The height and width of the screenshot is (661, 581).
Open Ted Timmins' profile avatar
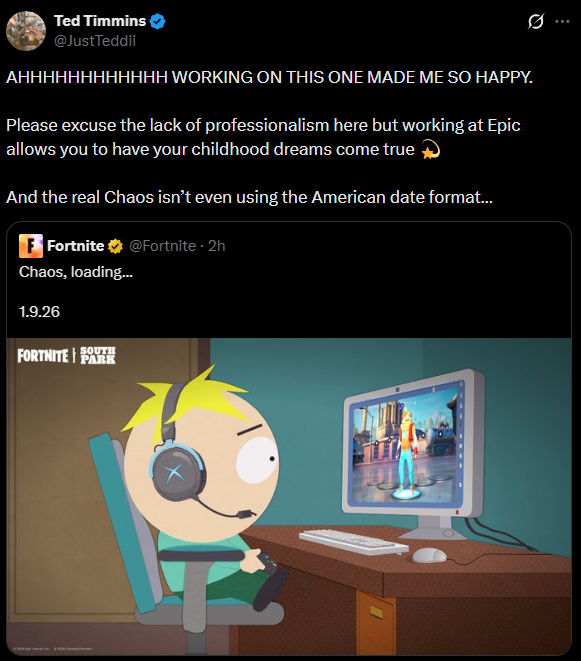click(26, 31)
